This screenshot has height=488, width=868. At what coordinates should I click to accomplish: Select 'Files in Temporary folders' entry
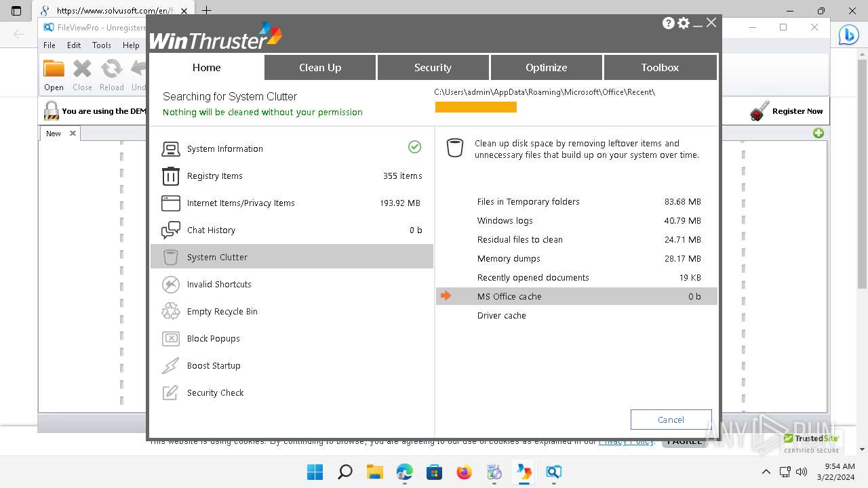576,201
